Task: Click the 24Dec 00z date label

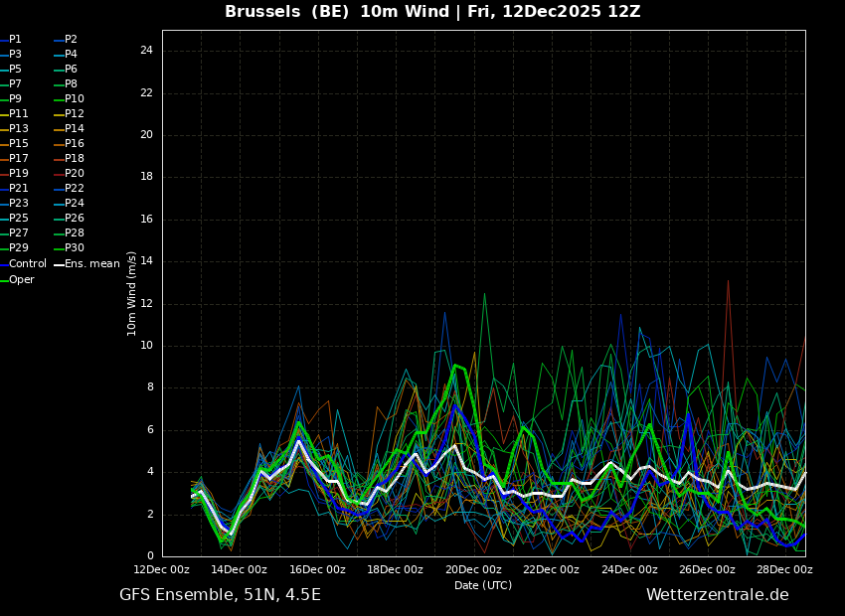Action: pyautogui.click(x=629, y=570)
